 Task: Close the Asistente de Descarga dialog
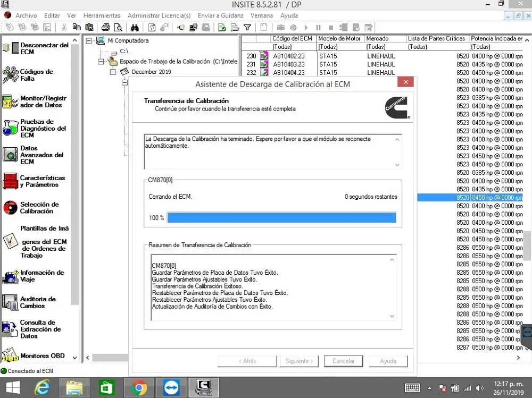[x=406, y=82]
